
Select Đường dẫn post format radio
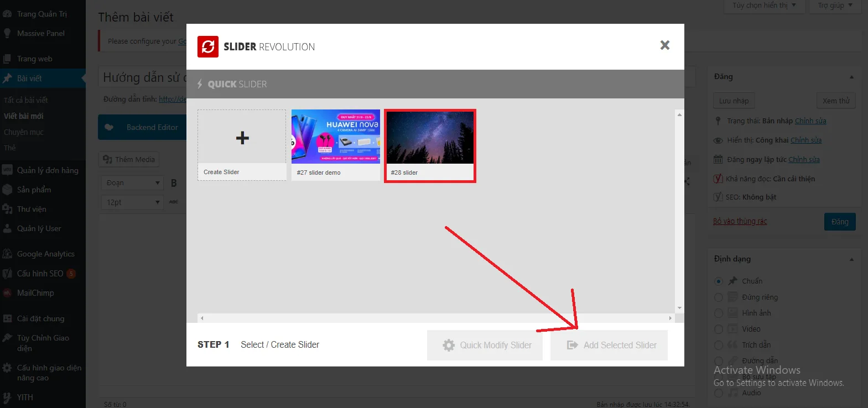(719, 362)
